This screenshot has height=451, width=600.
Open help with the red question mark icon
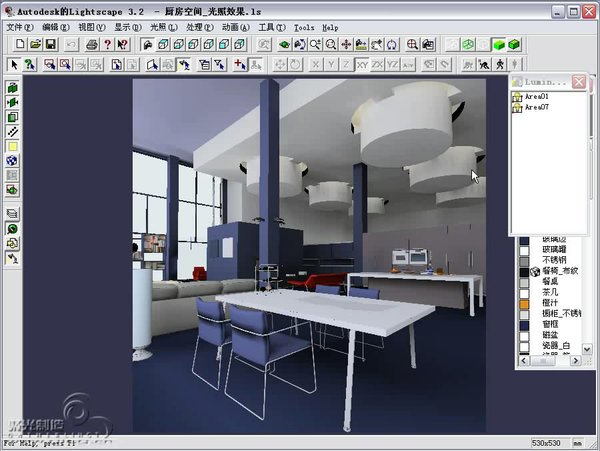[x=107, y=44]
